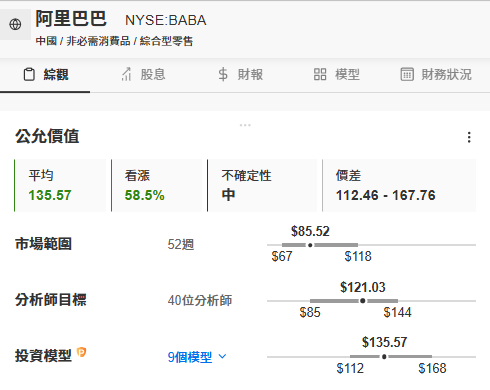This screenshot has height=390, width=490.
Task: Open the three-dot menu for 公允價值
Action: (x=469, y=137)
